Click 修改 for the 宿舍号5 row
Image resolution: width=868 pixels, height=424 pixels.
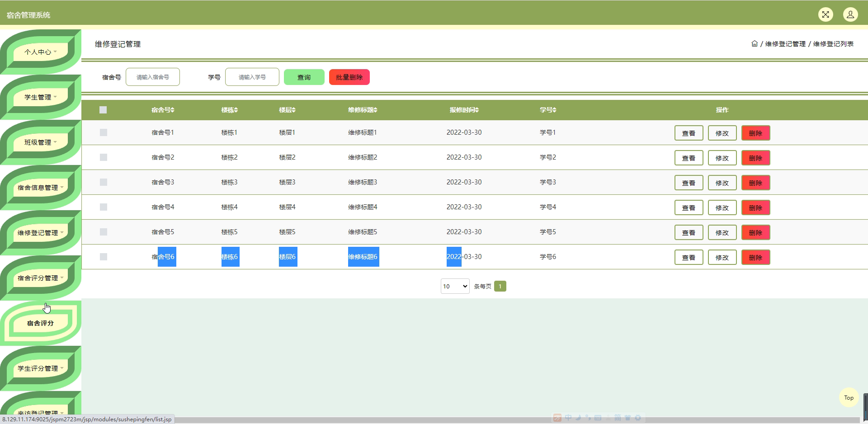point(722,232)
